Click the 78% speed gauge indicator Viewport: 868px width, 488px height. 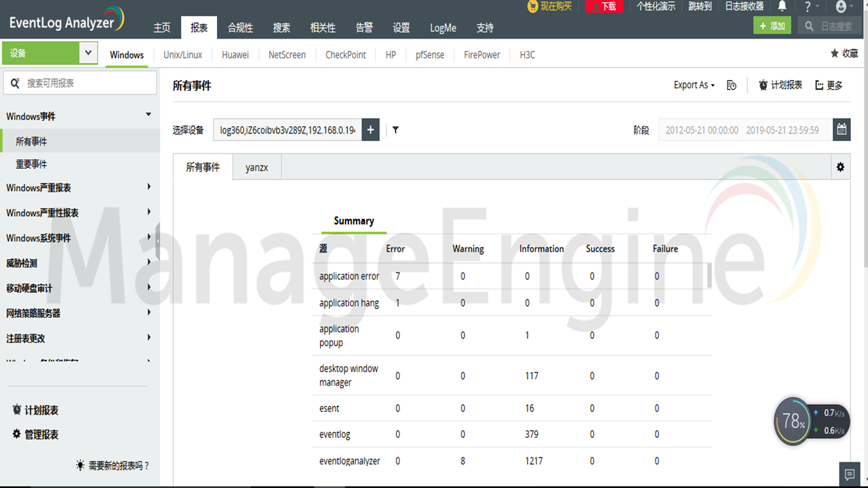792,421
